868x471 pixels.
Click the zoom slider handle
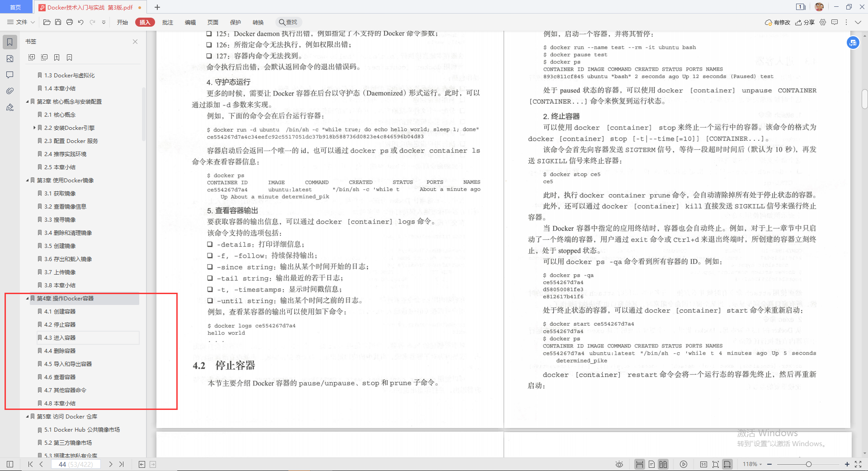808,464
